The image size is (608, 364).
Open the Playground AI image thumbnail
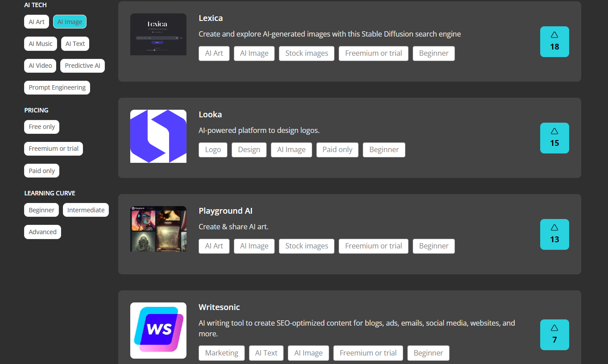click(x=158, y=229)
